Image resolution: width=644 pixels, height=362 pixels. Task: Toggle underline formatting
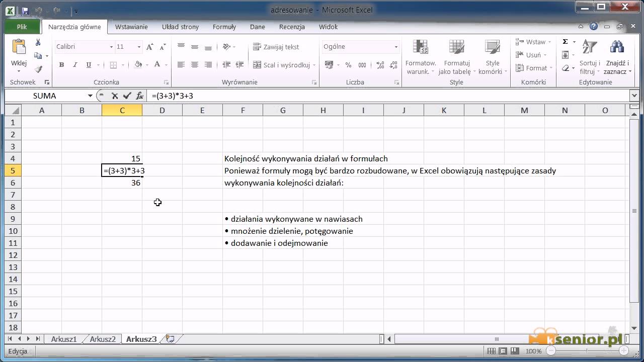coord(89,65)
